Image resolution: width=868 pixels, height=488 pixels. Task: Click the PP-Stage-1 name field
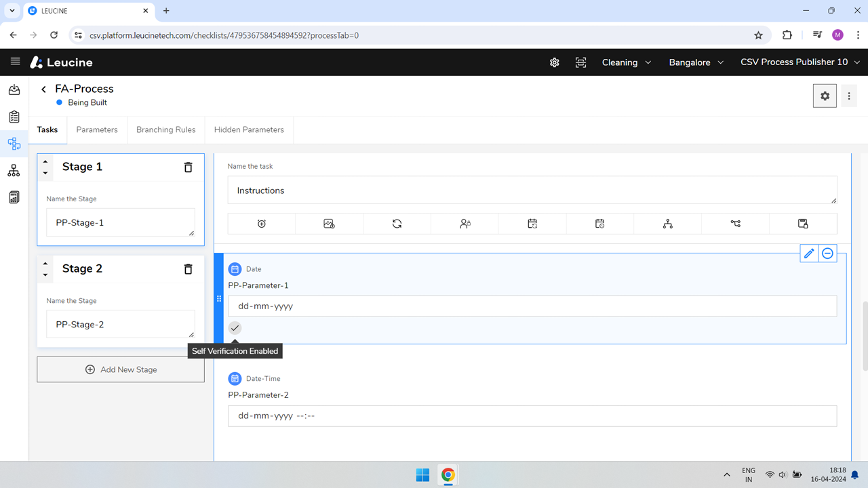[121, 222]
